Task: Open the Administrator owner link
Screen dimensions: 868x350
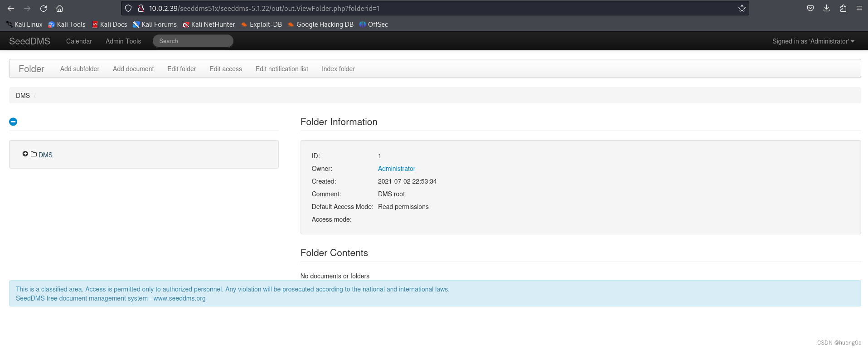Action: coord(397,169)
